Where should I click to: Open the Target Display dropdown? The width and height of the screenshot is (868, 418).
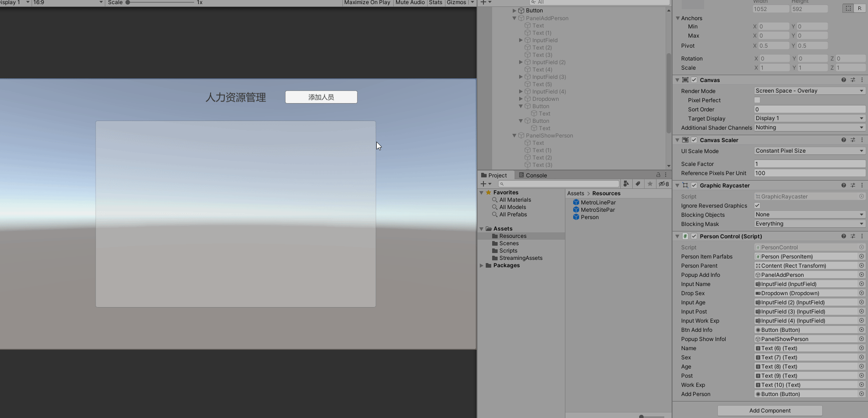point(809,118)
